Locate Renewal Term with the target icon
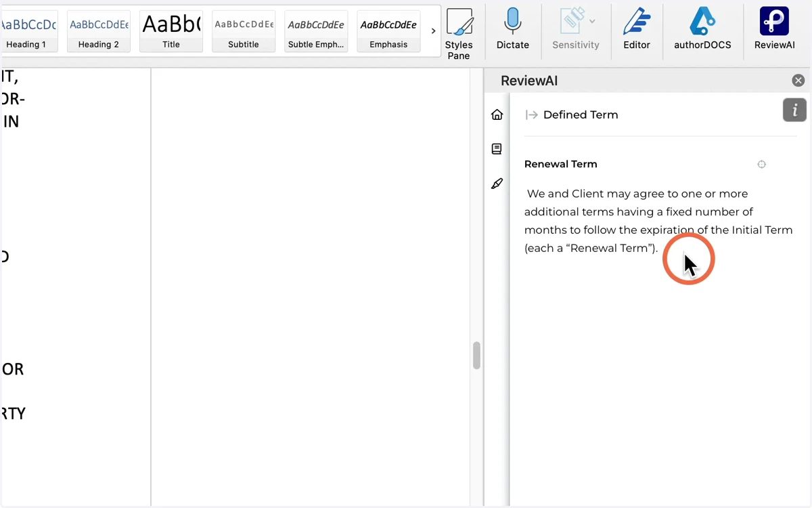 (x=762, y=164)
